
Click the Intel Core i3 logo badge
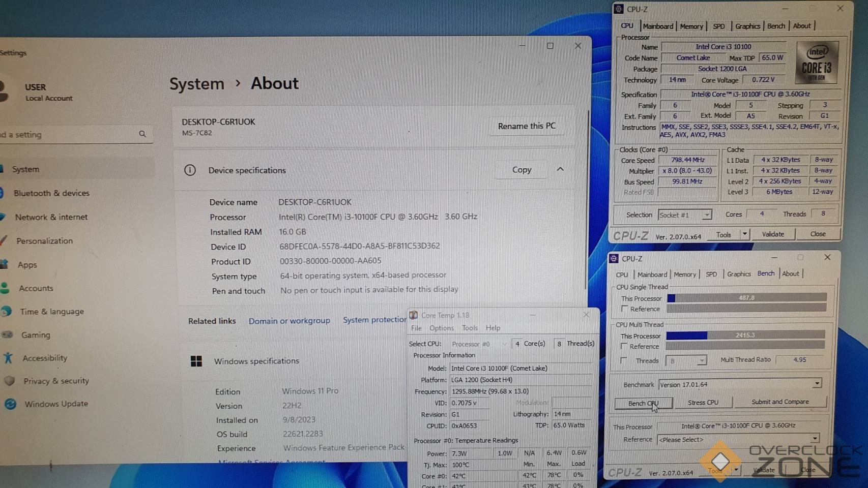[x=816, y=63]
